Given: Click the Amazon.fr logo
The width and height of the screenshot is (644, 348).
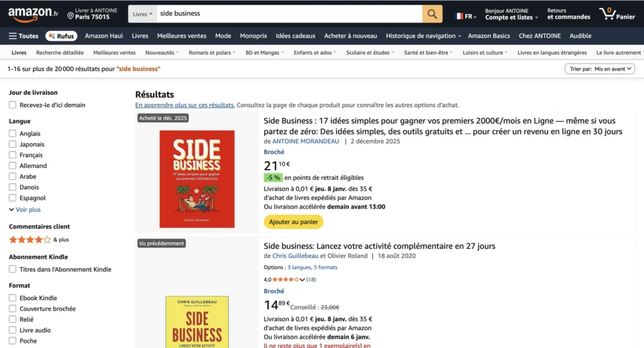Looking at the screenshot, I should pos(33,13).
